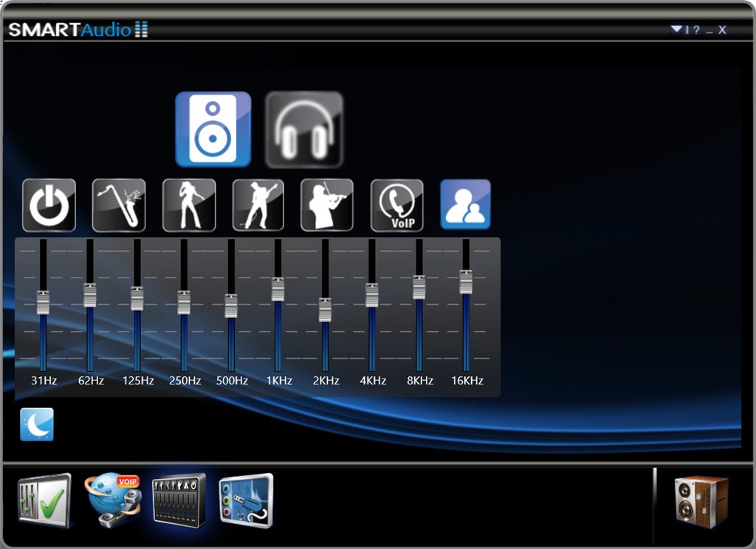Click the 500Hz frequency label
756x549 pixels.
[x=232, y=380]
